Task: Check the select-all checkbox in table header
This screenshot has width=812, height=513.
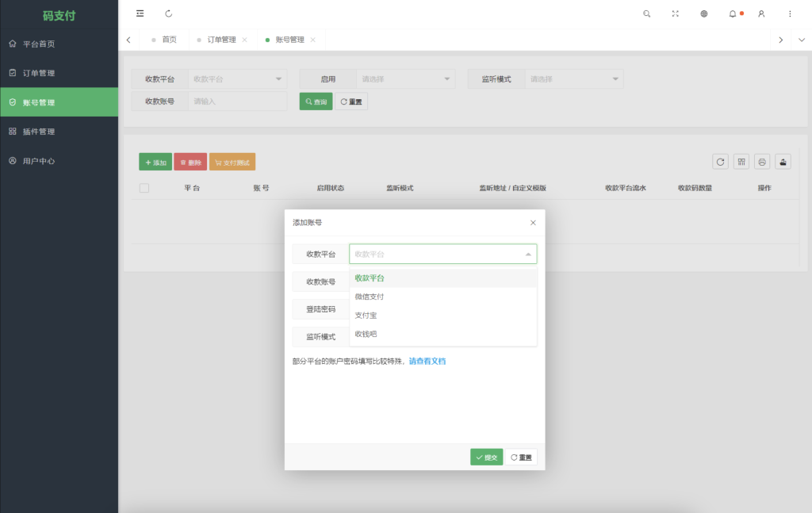Action: tap(144, 188)
